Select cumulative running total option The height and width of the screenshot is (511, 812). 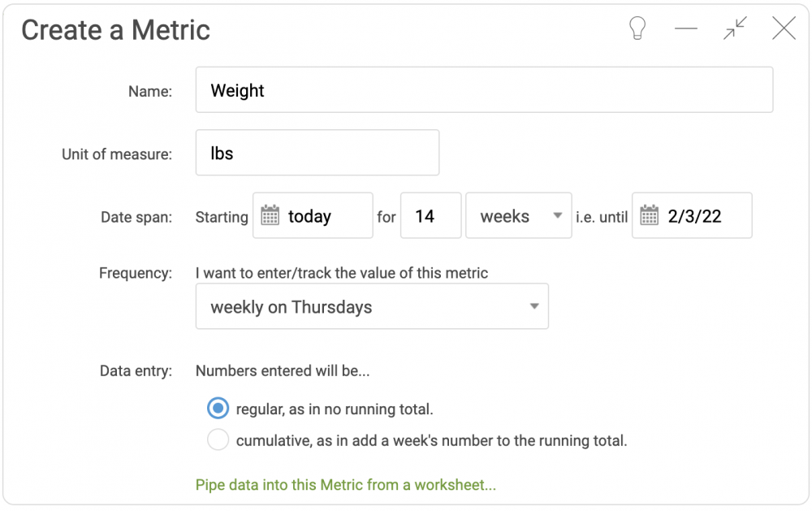(x=218, y=440)
